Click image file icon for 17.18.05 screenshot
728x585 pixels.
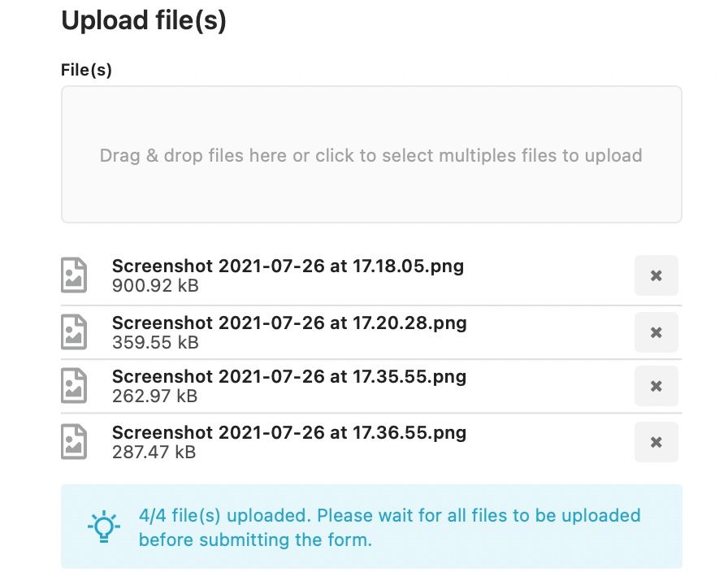point(75,275)
